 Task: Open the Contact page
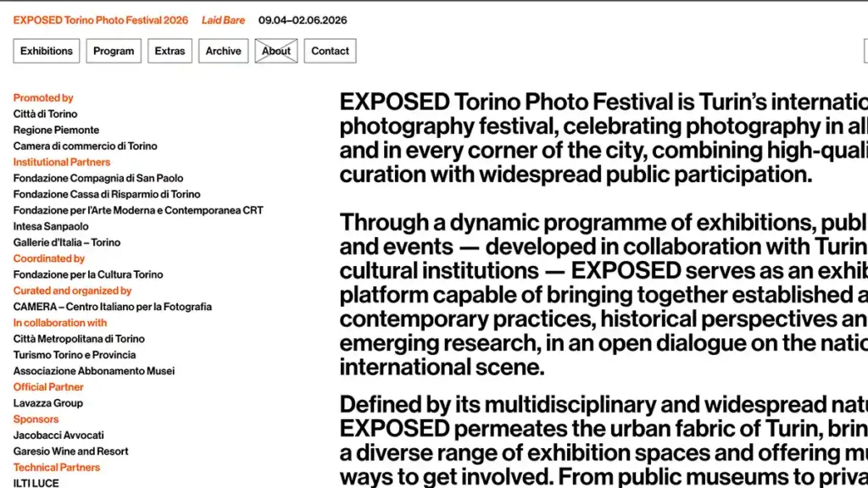point(330,51)
